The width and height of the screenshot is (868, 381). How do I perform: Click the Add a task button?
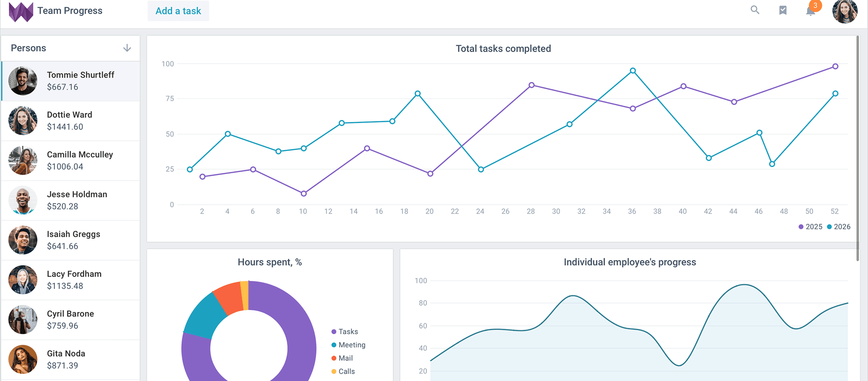click(x=178, y=11)
